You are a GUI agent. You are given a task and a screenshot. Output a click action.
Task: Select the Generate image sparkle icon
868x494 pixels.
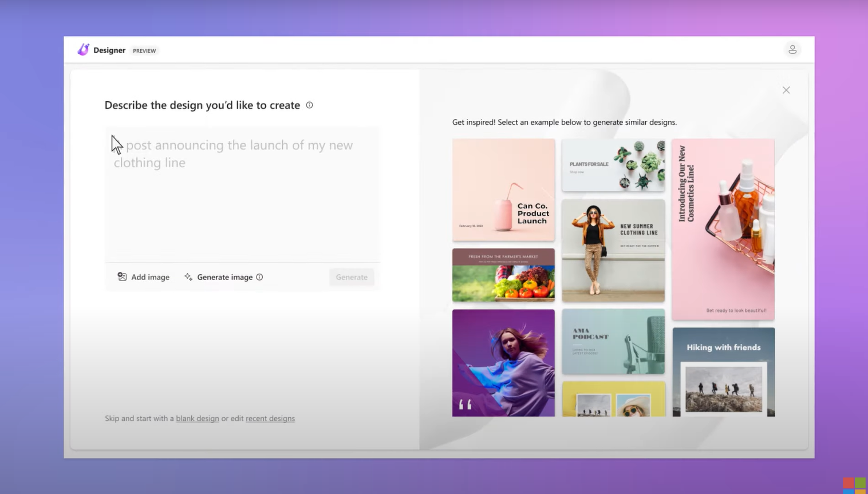pyautogui.click(x=188, y=276)
